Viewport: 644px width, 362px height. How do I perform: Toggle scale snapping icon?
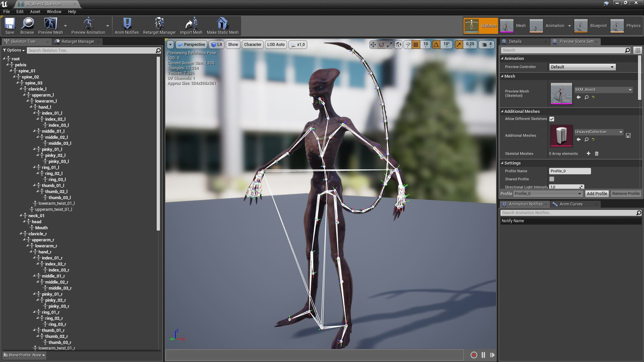click(459, 45)
